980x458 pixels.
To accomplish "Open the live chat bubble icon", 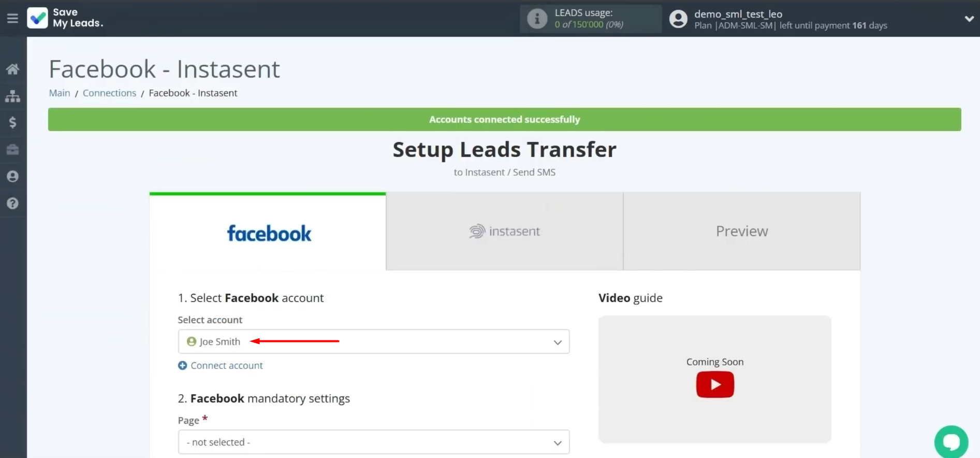I will click(951, 441).
